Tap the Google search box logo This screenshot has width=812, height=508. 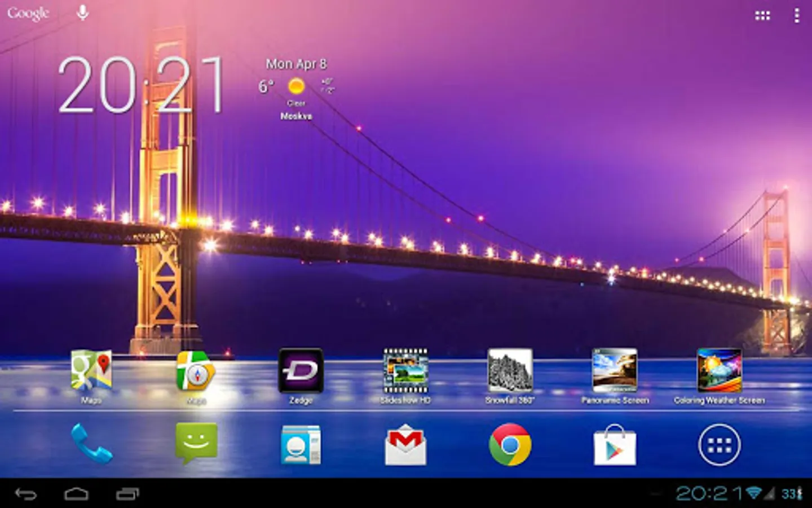(28, 13)
